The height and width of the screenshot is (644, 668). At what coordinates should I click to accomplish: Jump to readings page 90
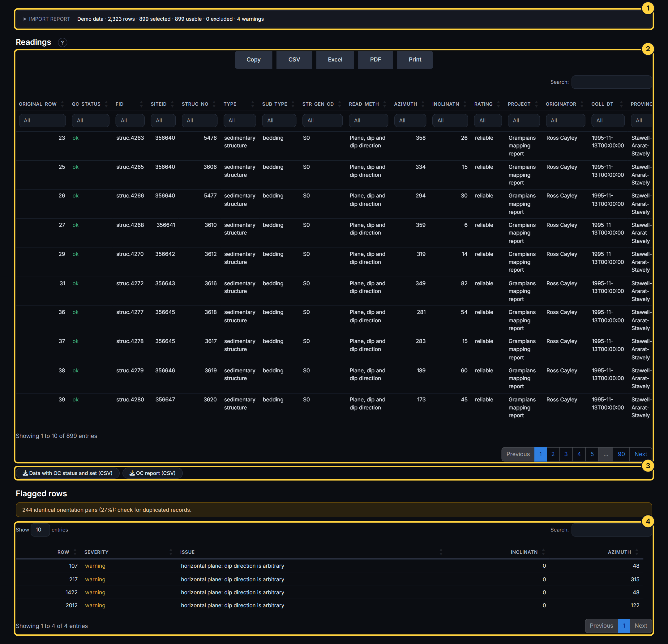click(621, 454)
